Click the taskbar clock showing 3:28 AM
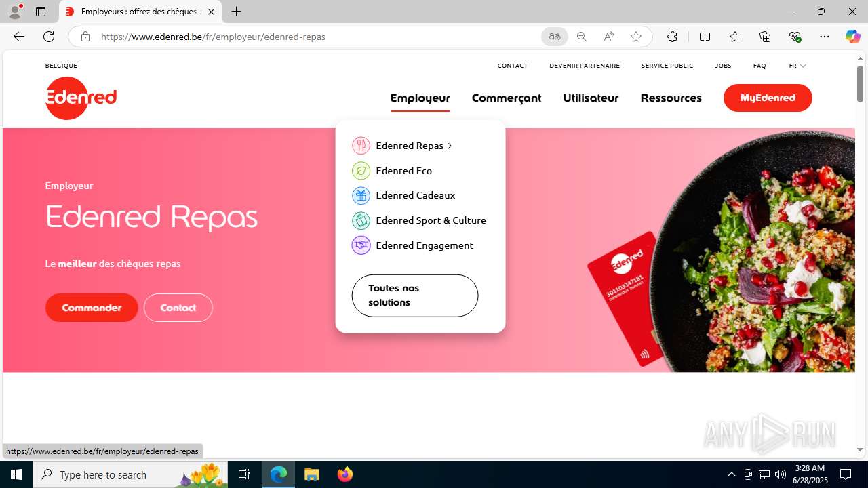 pos(810,474)
